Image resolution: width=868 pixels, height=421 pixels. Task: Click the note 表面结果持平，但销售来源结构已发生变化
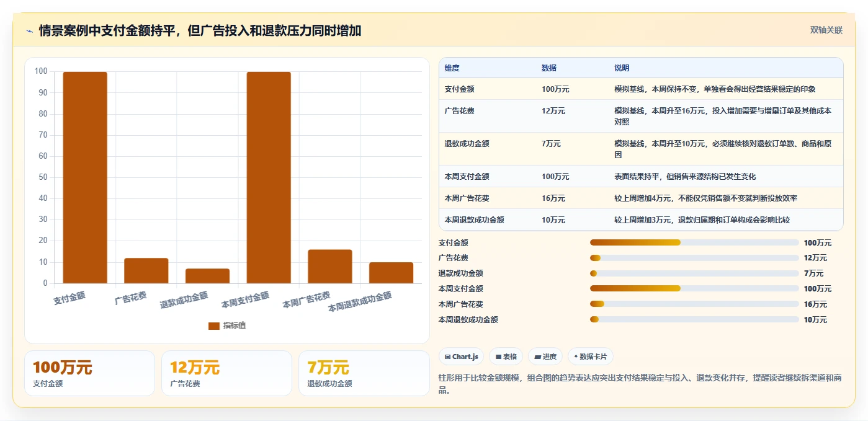(685, 177)
